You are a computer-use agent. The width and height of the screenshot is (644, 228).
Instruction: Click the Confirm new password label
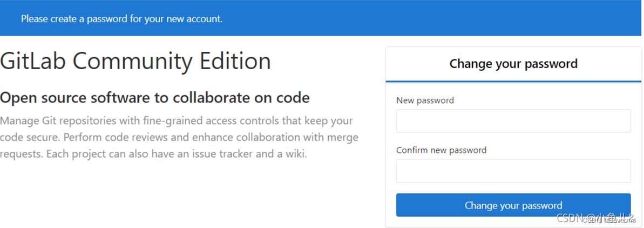441,150
